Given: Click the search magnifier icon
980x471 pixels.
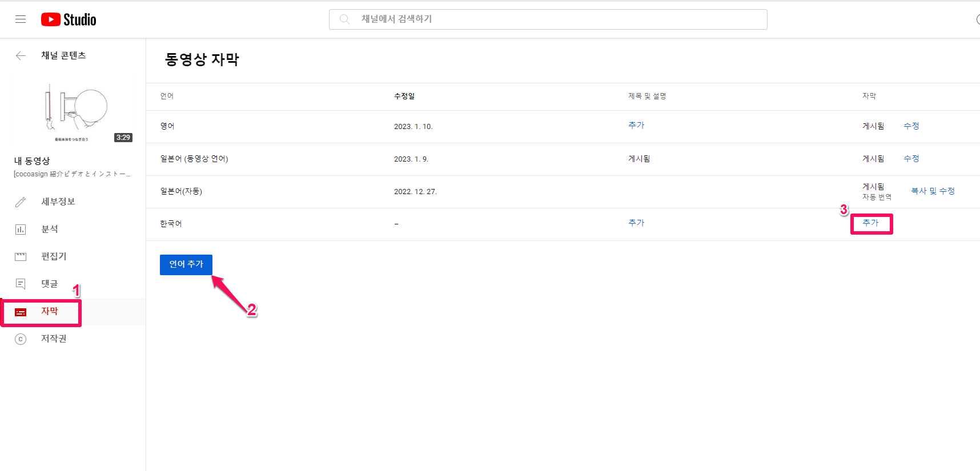Looking at the screenshot, I should (344, 19).
